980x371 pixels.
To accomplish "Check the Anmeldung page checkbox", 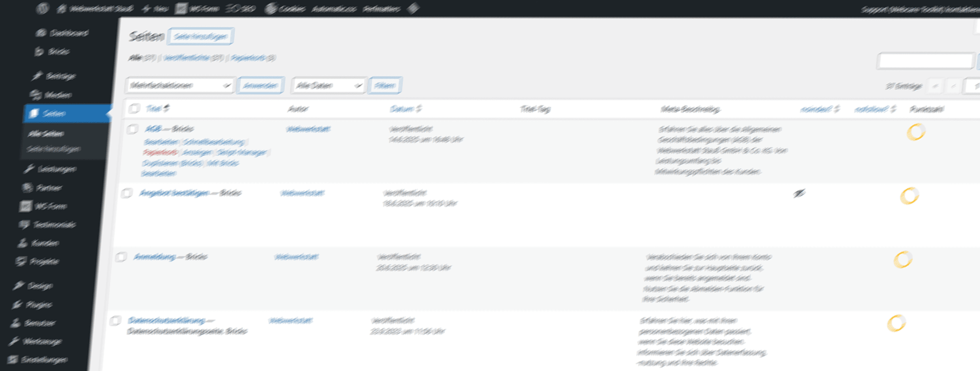I will 121,257.
